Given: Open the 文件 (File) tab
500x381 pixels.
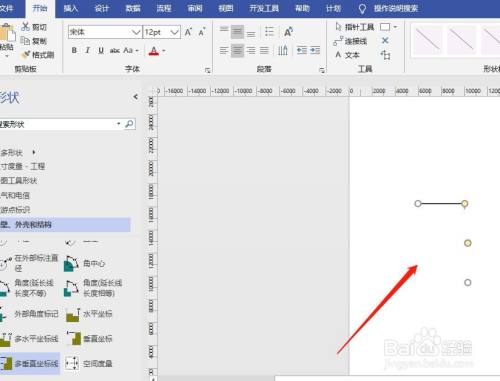Looking at the screenshot, I should click(7, 8).
